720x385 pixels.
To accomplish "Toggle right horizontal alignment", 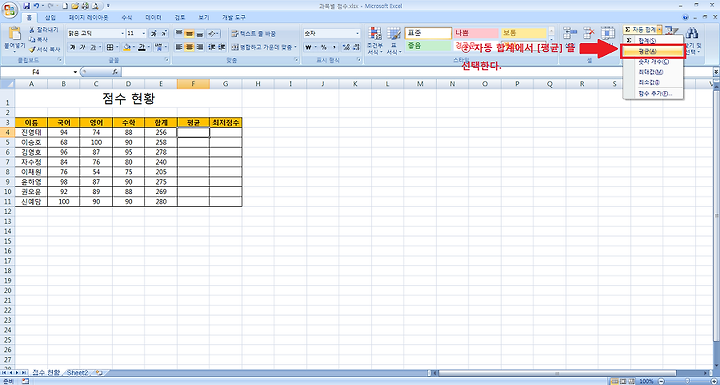I will coord(199,47).
